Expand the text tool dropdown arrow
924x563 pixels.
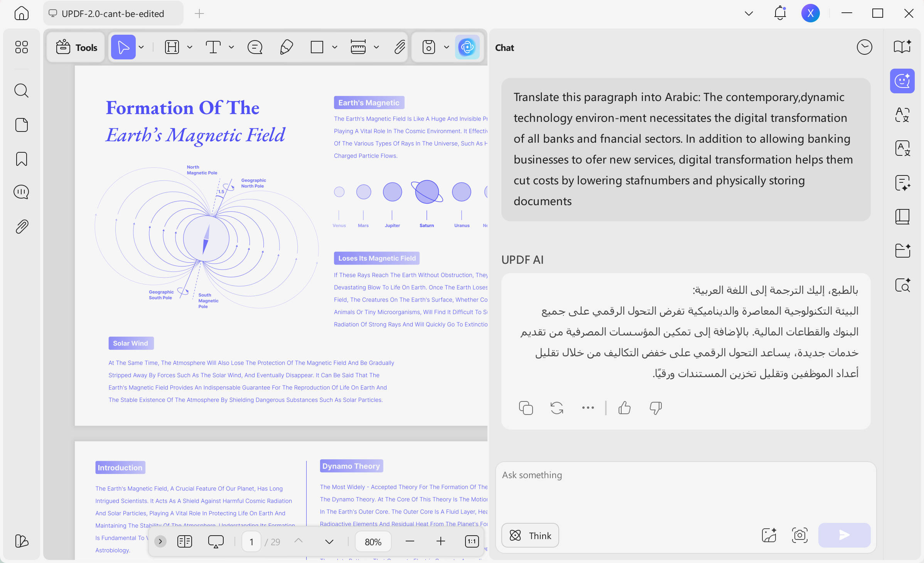tap(231, 47)
